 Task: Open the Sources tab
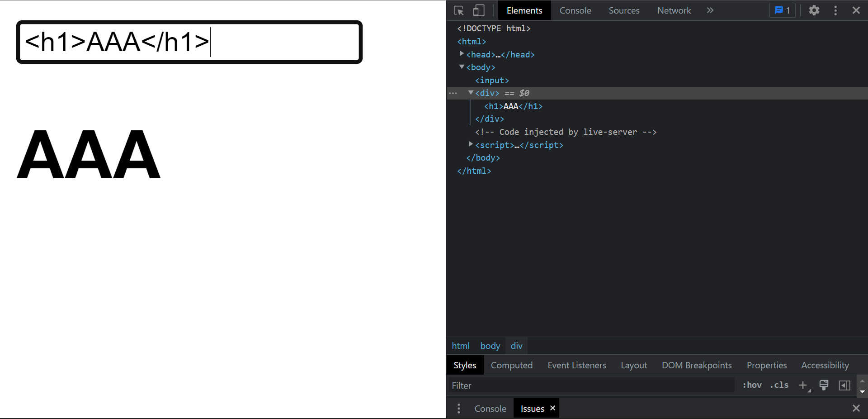[x=624, y=10]
